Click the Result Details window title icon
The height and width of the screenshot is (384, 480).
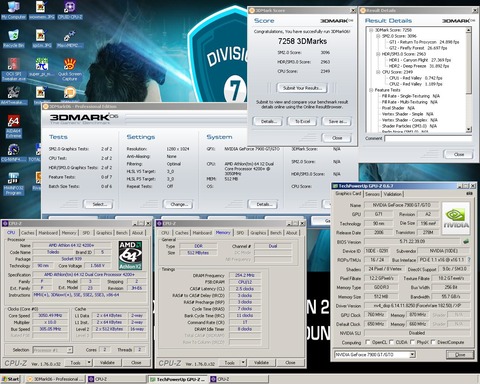pos(363,11)
